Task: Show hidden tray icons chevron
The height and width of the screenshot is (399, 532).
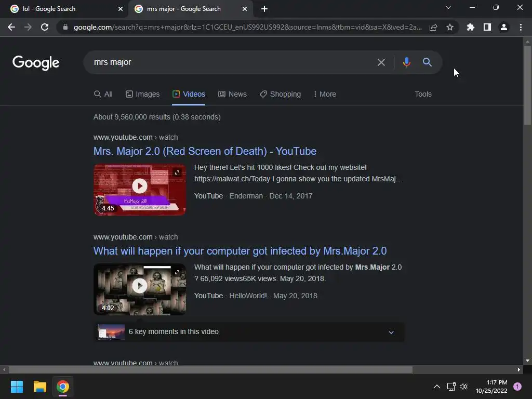Action: pos(437,387)
